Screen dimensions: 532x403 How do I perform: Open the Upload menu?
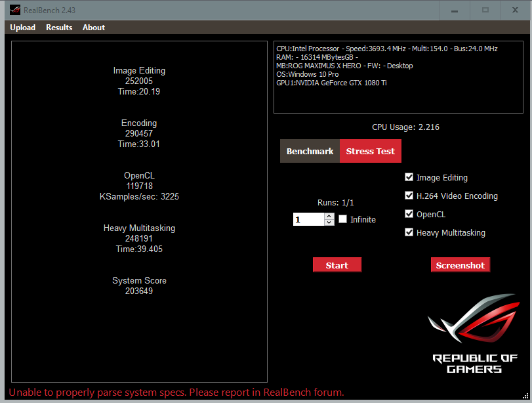[23, 28]
